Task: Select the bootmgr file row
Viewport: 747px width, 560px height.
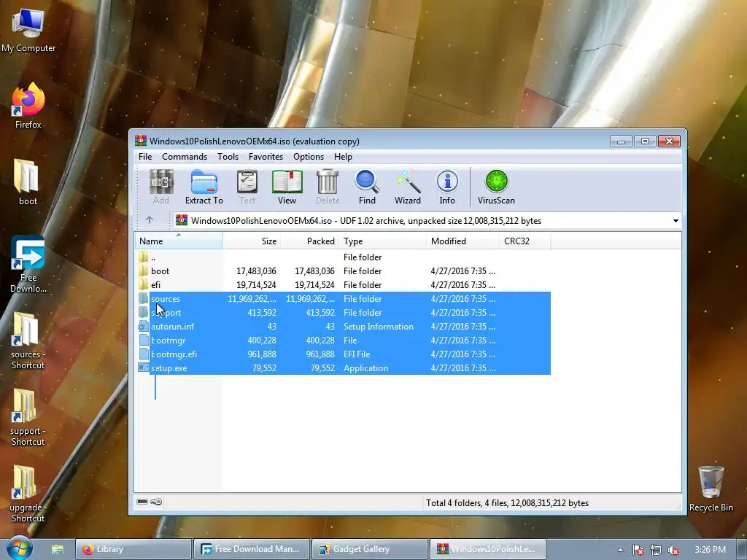Action: tap(343, 340)
